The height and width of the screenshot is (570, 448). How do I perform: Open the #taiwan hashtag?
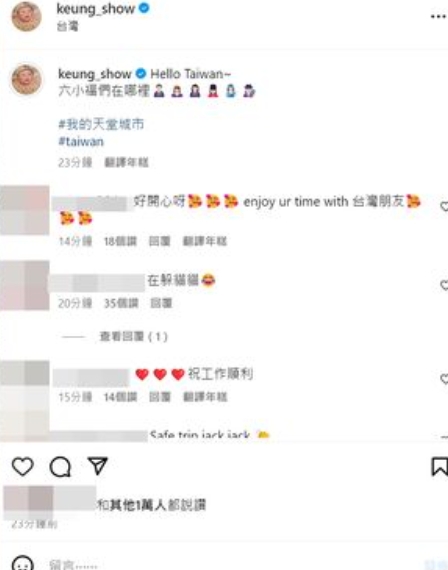click(x=81, y=141)
